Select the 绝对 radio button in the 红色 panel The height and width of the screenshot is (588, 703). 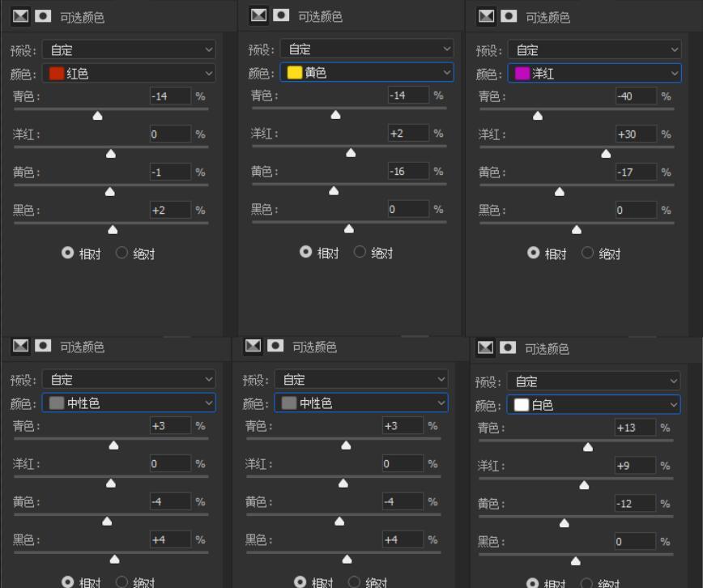(x=122, y=254)
